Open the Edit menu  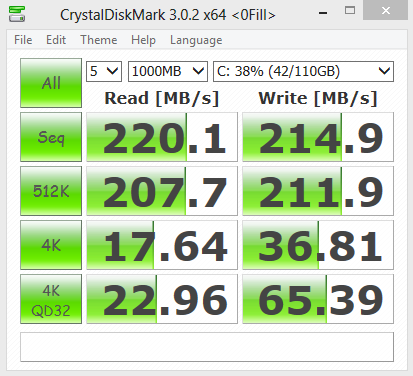56,40
